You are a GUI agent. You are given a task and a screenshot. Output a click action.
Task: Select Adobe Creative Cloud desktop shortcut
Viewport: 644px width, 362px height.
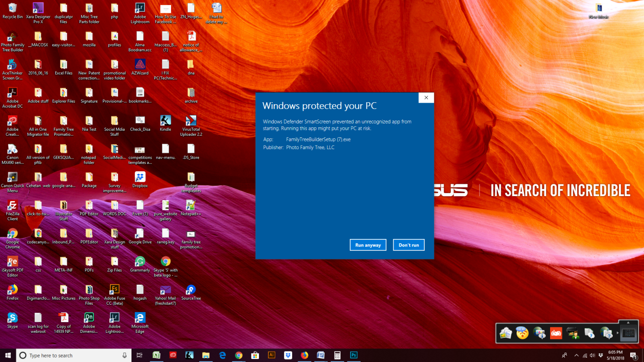[12, 126]
